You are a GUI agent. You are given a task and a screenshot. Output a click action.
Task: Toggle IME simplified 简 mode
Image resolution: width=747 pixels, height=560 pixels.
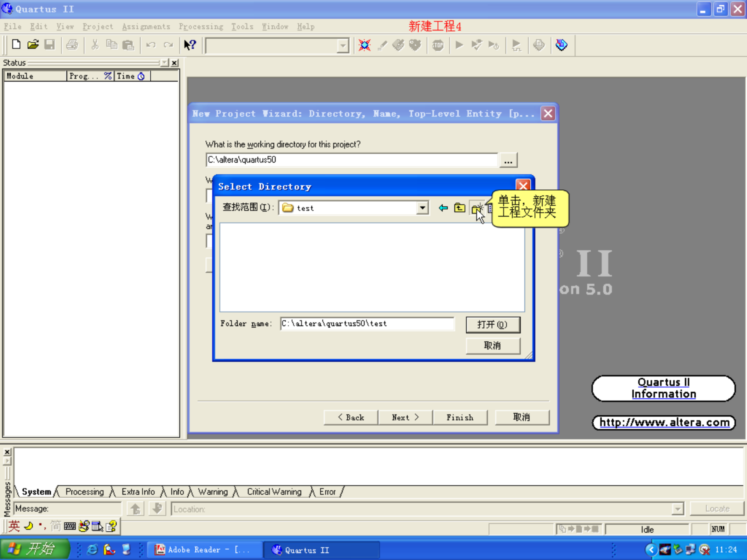coord(55,526)
